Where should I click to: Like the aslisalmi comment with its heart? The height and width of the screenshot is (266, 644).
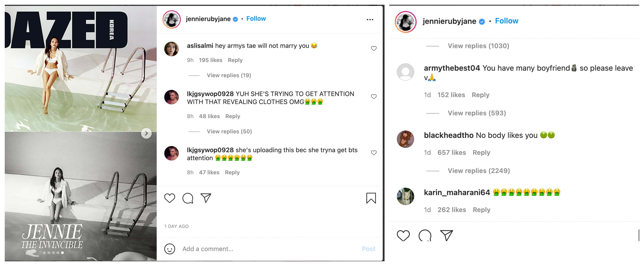click(374, 48)
